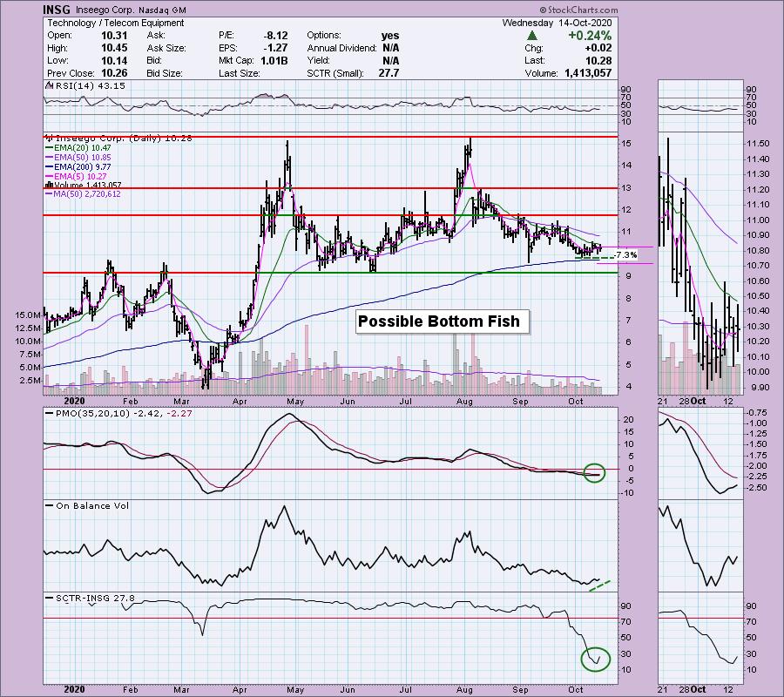The width and height of the screenshot is (784, 697).
Task: Click the P/E value -8.12
Action: click(x=275, y=36)
